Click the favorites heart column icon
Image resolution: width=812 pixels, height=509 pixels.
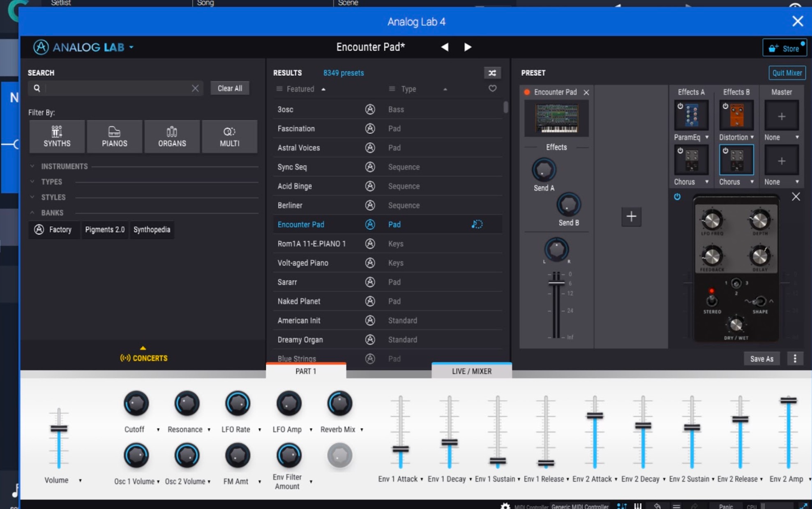pos(492,88)
